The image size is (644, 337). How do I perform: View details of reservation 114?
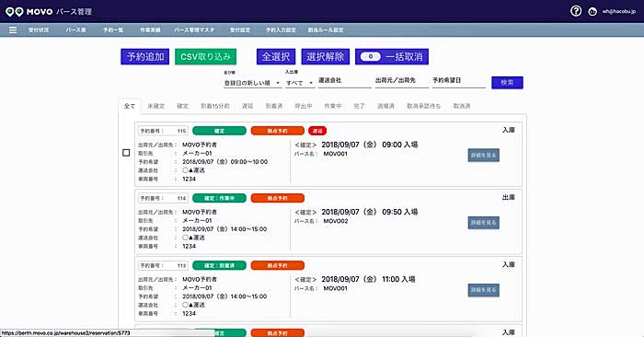(483, 222)
